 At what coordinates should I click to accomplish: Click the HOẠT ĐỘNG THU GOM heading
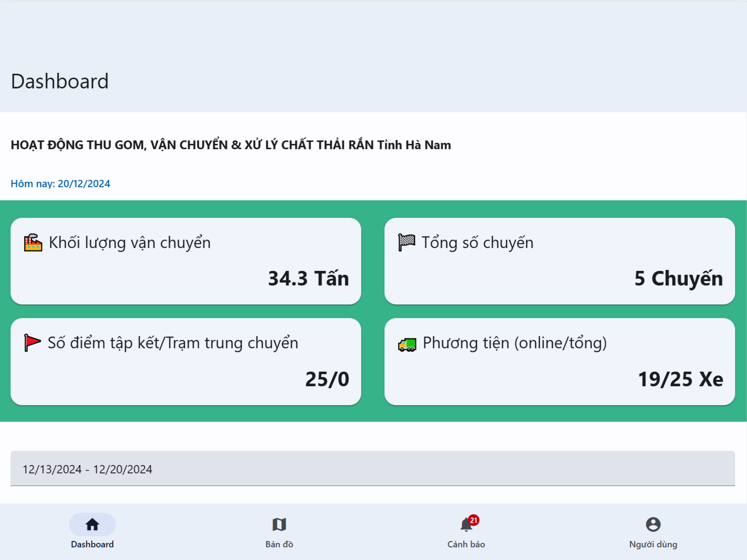coord(231,145)
